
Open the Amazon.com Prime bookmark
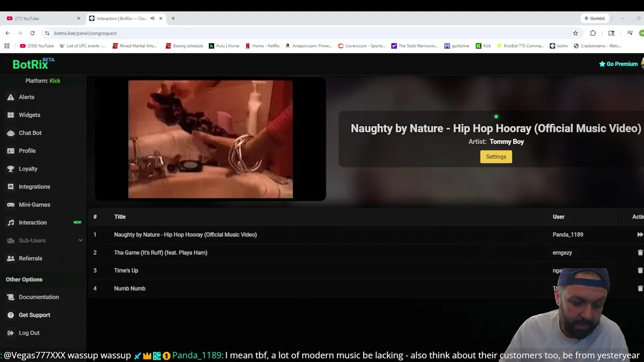click(x=308, y=46)
